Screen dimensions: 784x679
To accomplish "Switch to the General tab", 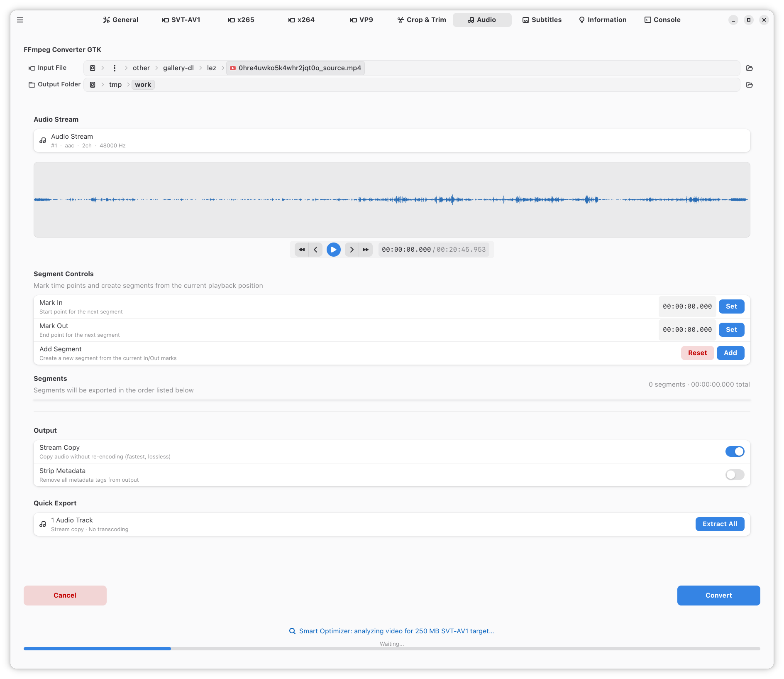I will tap(121, 20).
